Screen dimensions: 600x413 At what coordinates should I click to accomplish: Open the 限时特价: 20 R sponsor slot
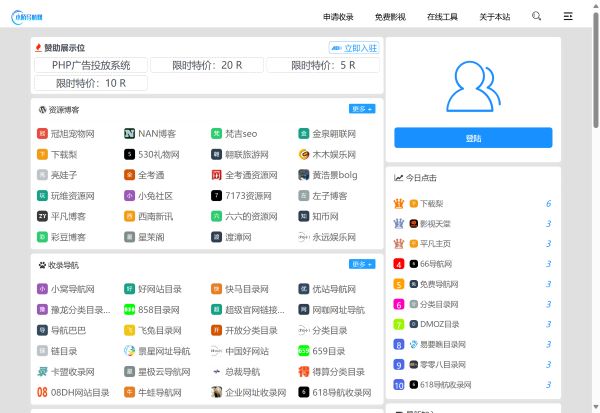207,65
